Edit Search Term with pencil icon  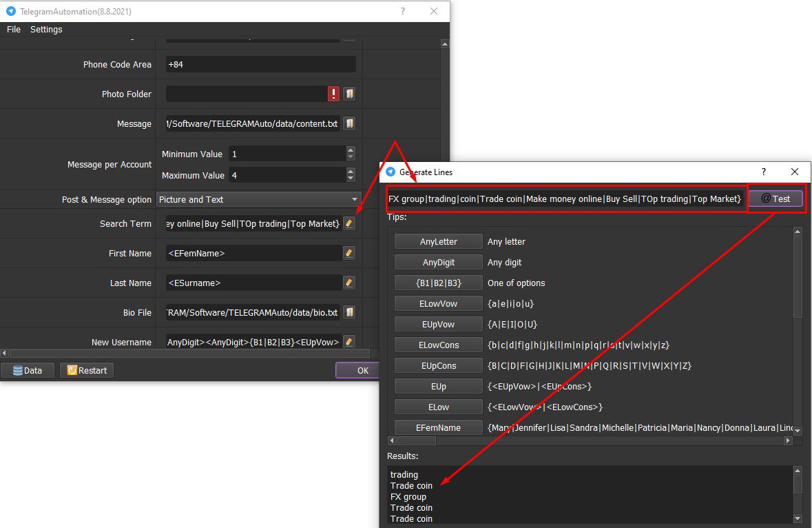349,223
